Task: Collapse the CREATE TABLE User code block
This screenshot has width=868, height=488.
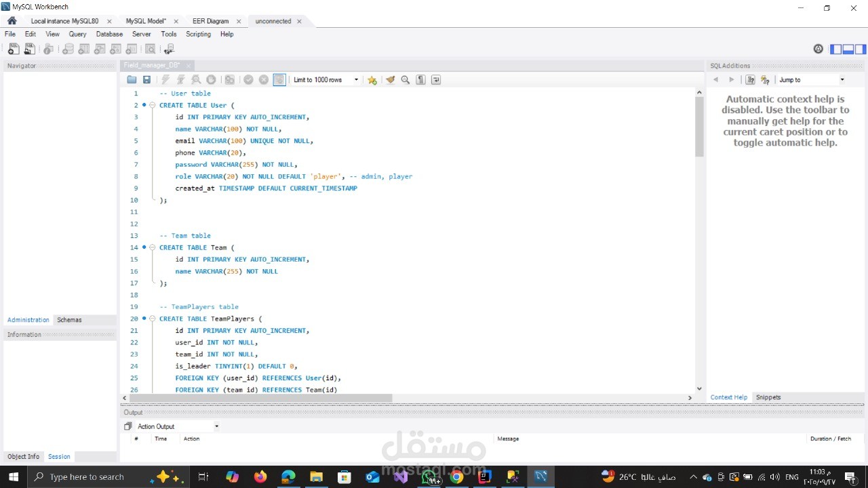Action: click(153, 105)
